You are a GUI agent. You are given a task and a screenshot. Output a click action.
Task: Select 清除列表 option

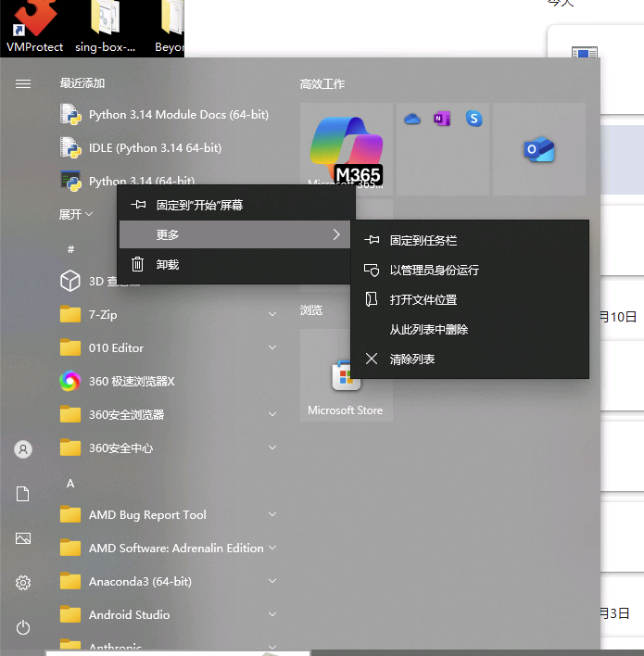[470, 359]
